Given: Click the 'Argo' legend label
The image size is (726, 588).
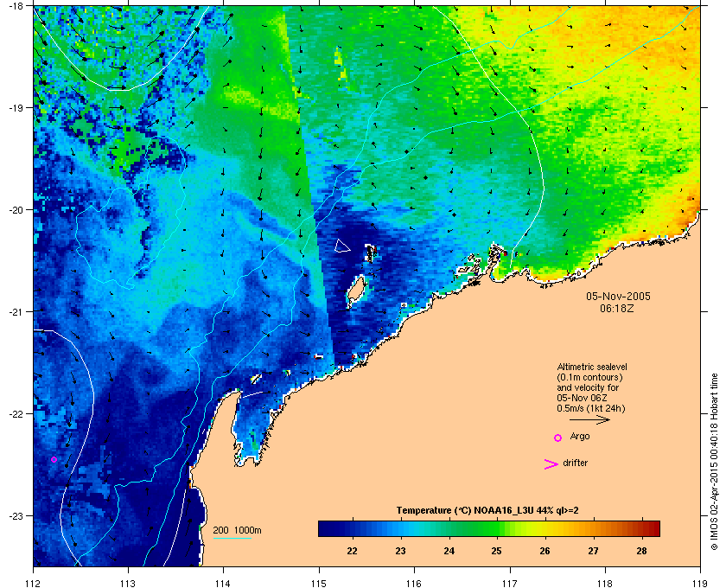Looking at the screenshot, I should click(580, 437).
